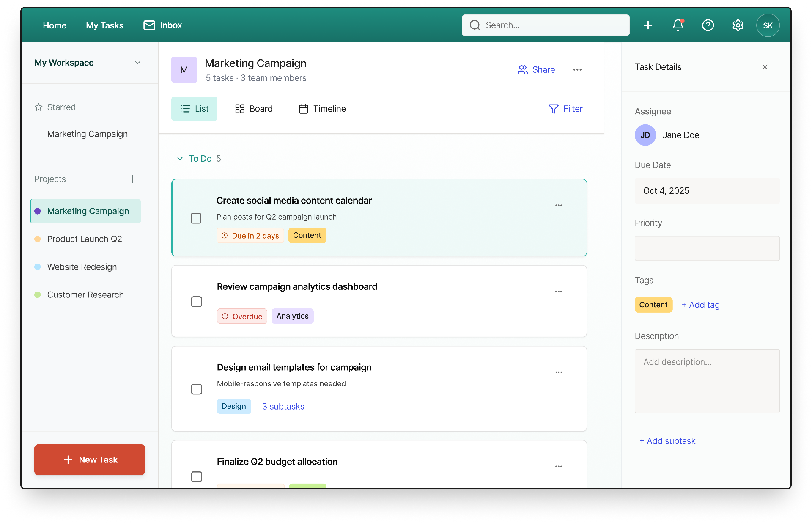Click the people icon next to Share
The height and width of the screenshot is (523, 812).
[x=523, y=70]
